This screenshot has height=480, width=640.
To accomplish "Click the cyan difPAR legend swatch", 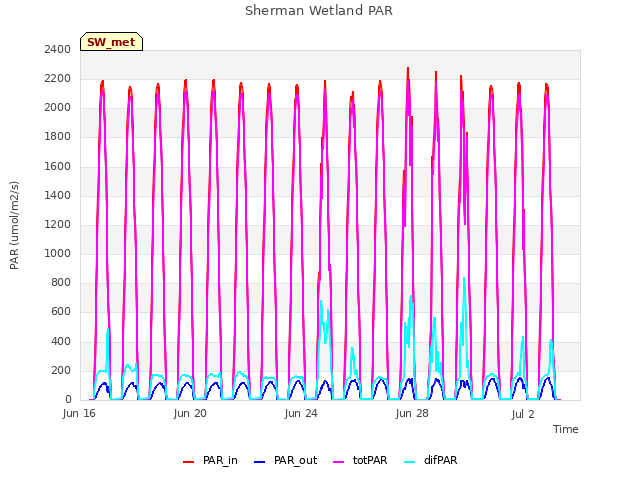I will pos(409,462).
